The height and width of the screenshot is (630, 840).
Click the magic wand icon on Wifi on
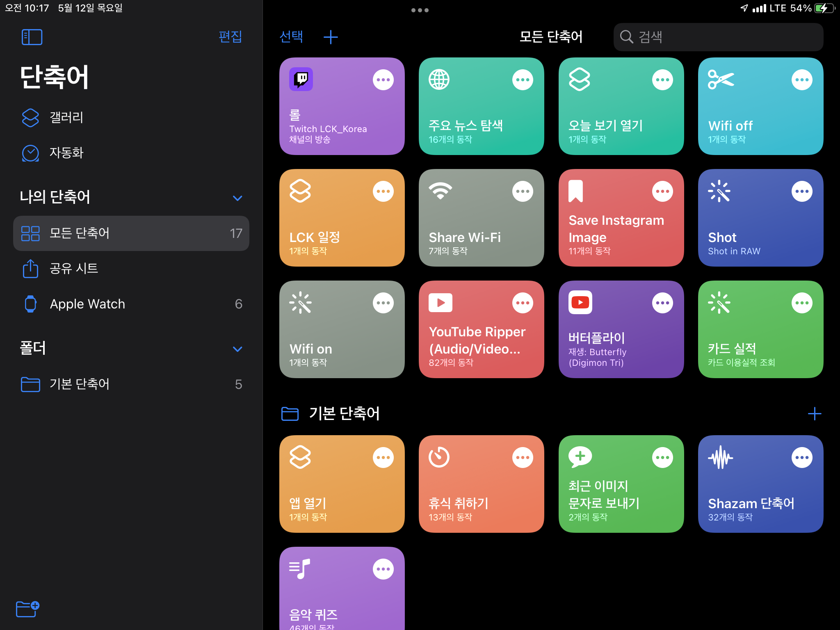pyautogui.click(x=301, y=302)
